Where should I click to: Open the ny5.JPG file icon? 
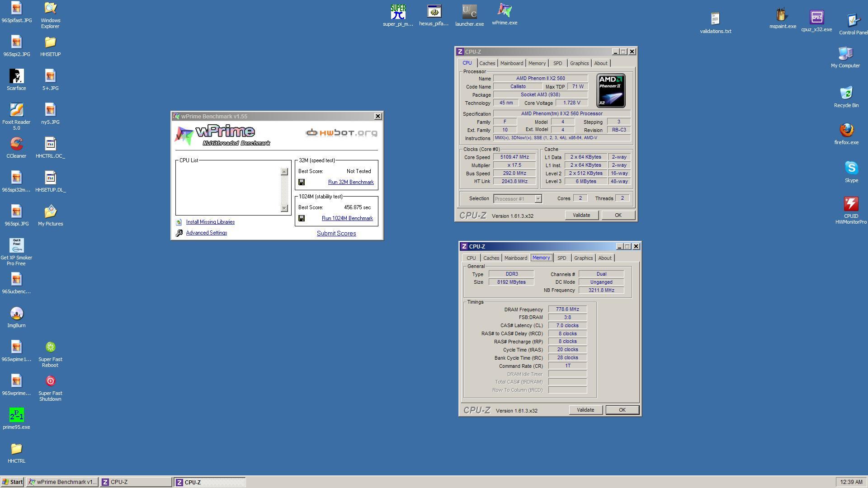[x=50, y=114]
